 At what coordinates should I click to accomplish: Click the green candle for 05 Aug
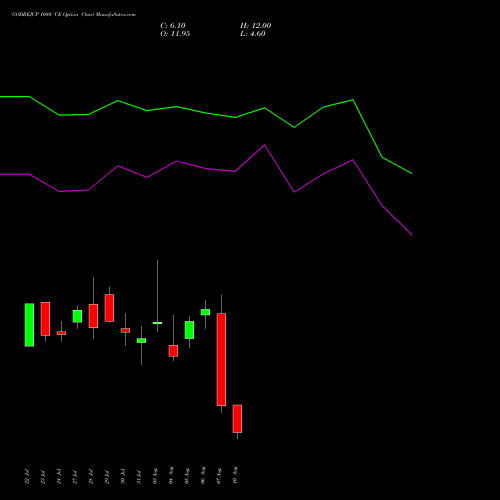[x=189, y=330]
